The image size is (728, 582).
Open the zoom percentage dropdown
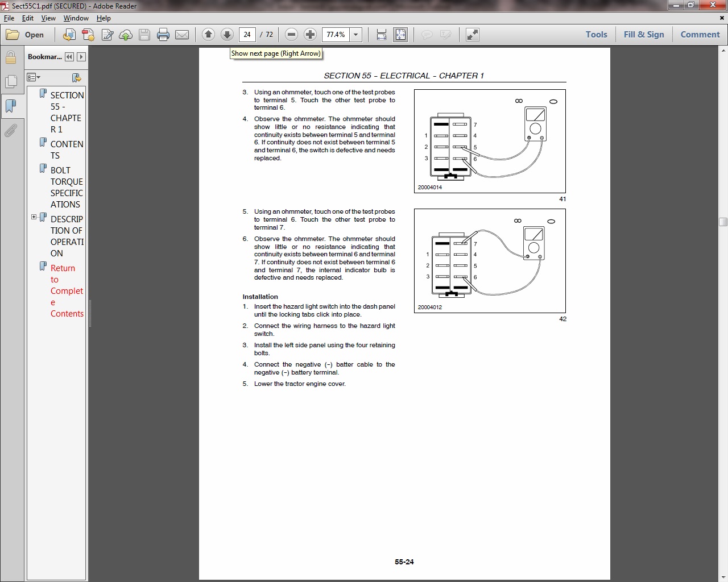(356, 35)
